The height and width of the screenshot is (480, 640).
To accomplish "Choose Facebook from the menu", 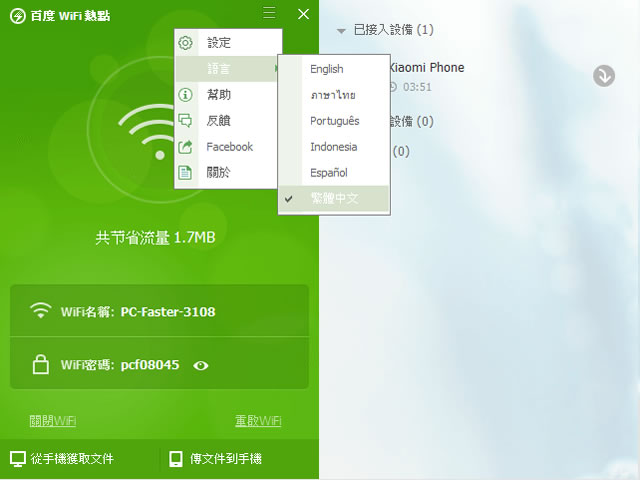I will pyautogui.click(x=227, y=147).
